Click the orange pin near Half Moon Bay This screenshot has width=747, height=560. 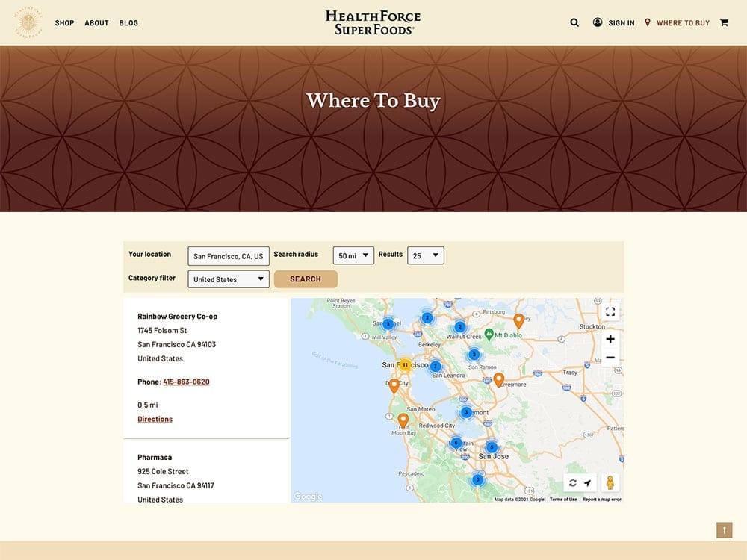[x=403, y=420]
